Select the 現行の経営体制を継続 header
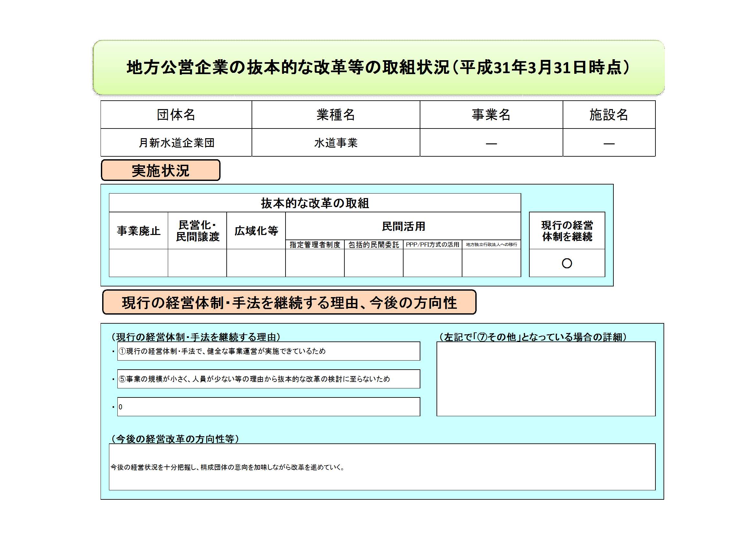The height and width of the screenshot is (535, 756). point(567,231)
